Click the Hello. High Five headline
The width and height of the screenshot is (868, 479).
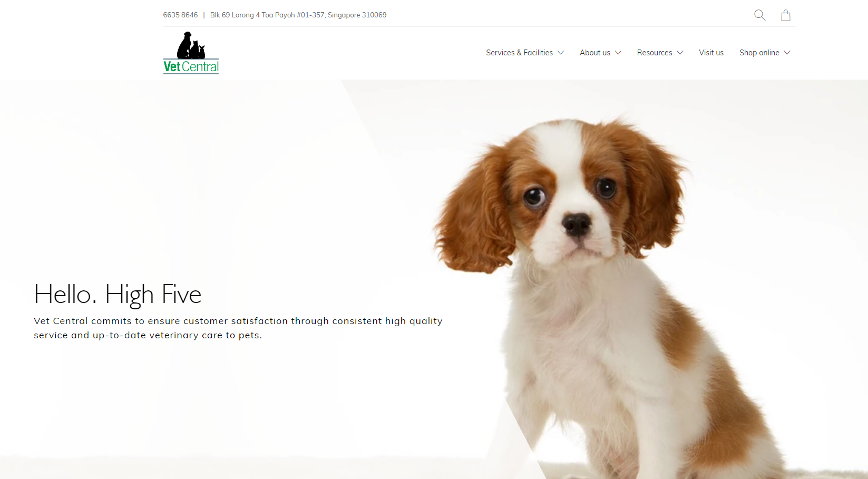(118, 294)
